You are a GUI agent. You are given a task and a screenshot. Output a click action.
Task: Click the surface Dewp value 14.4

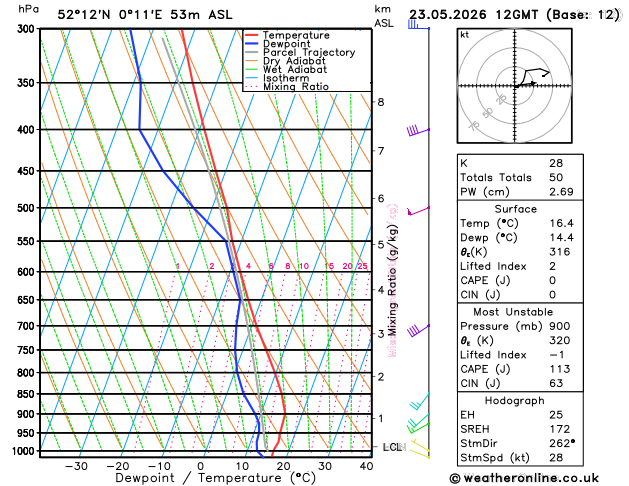click(x=561, y=237)
